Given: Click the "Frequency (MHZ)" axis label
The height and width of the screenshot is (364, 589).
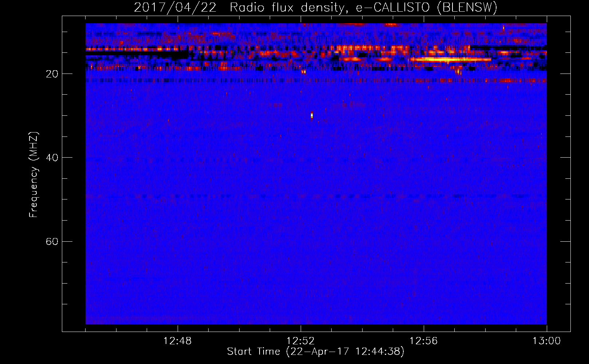Looking at the screenshot, I should point(33,175).
